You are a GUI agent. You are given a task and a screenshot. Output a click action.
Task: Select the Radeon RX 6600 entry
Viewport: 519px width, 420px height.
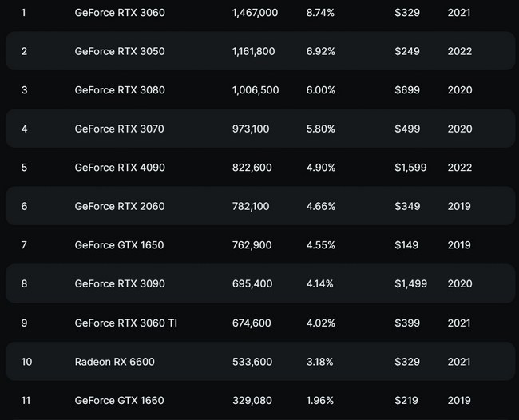coord(114,362)
